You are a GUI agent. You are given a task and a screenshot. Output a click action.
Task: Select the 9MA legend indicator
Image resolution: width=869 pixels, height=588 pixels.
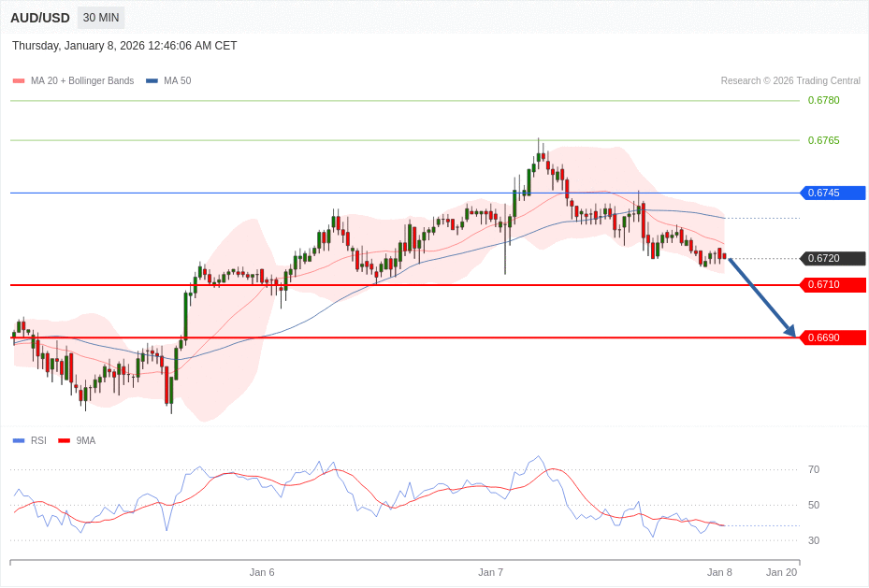click(x=64, y=440)
